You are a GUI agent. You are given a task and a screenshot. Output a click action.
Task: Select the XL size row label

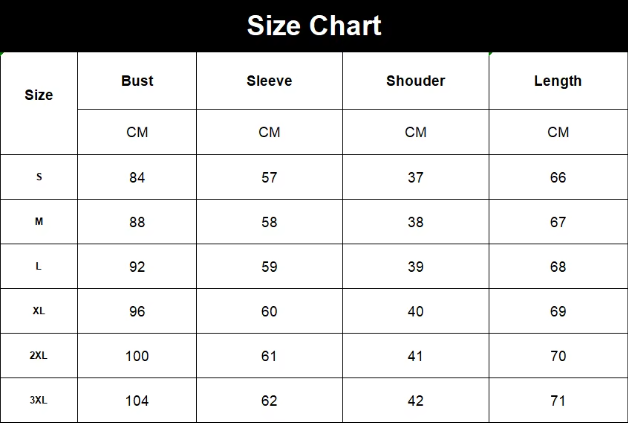pos(39,311)
